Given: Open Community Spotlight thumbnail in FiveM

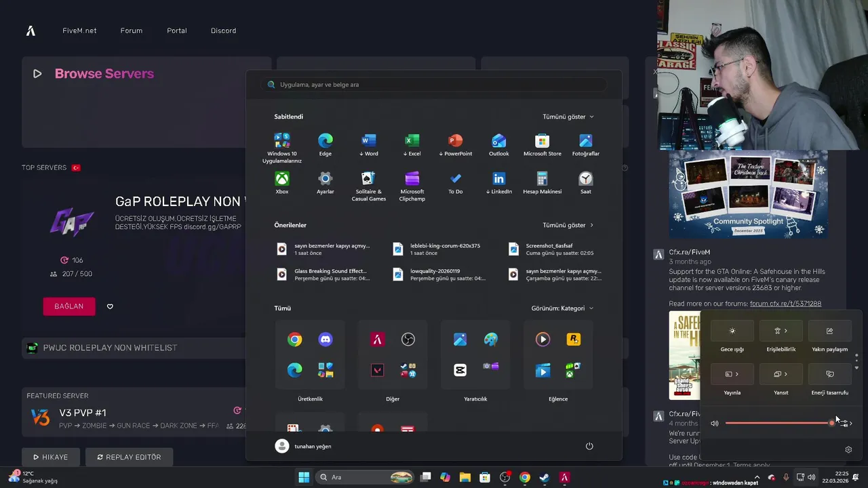Looking at the screenshot, I should (748, 193).
